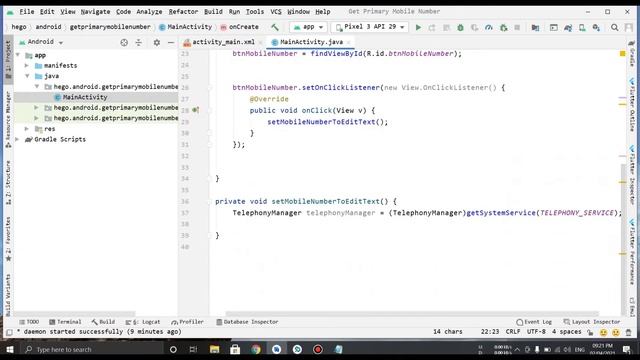This screenshot has width=640, height=360.
Task: Click the Make Project hammer icon
Action: [x=275, y=27]
